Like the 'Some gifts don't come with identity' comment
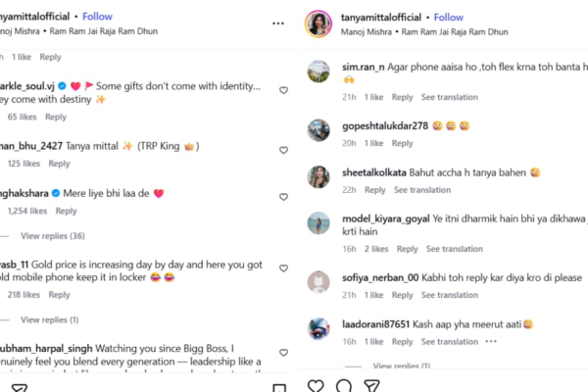 [284, 90]
